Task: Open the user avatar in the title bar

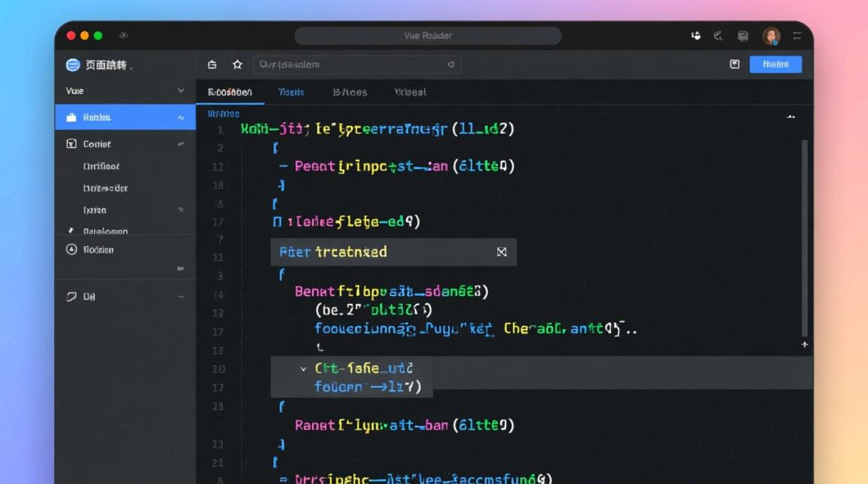Action: point(771,36)
